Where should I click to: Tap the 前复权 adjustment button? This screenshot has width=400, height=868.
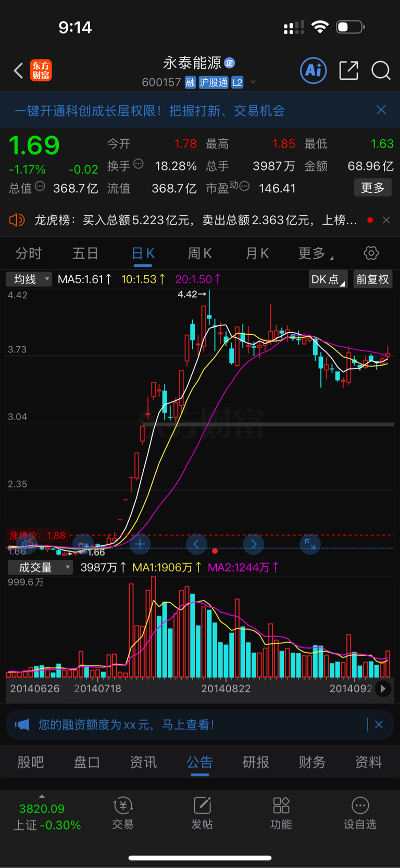(x=372, y=279)
